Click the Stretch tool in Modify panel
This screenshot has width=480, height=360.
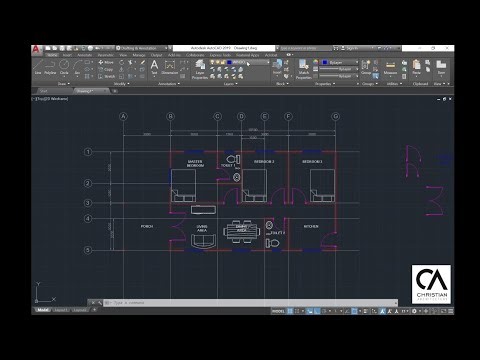point(107,76)
